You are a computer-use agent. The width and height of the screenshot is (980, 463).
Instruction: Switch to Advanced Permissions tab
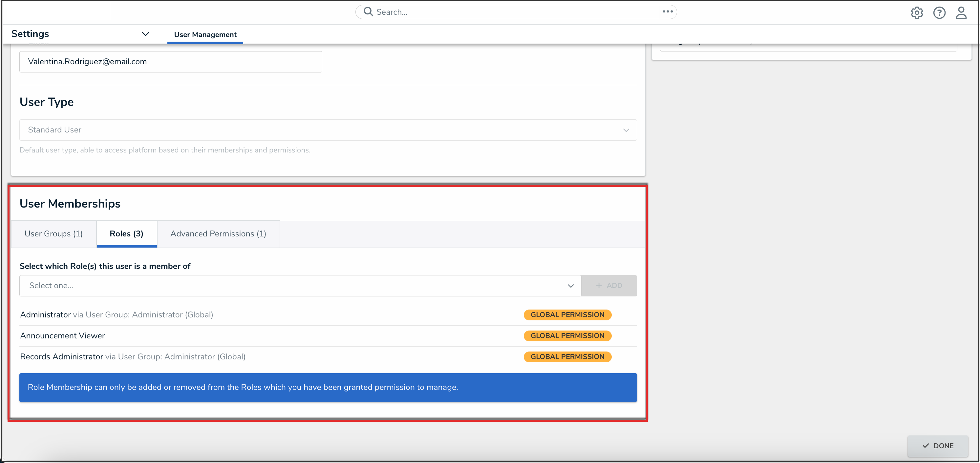pos(218,234)
